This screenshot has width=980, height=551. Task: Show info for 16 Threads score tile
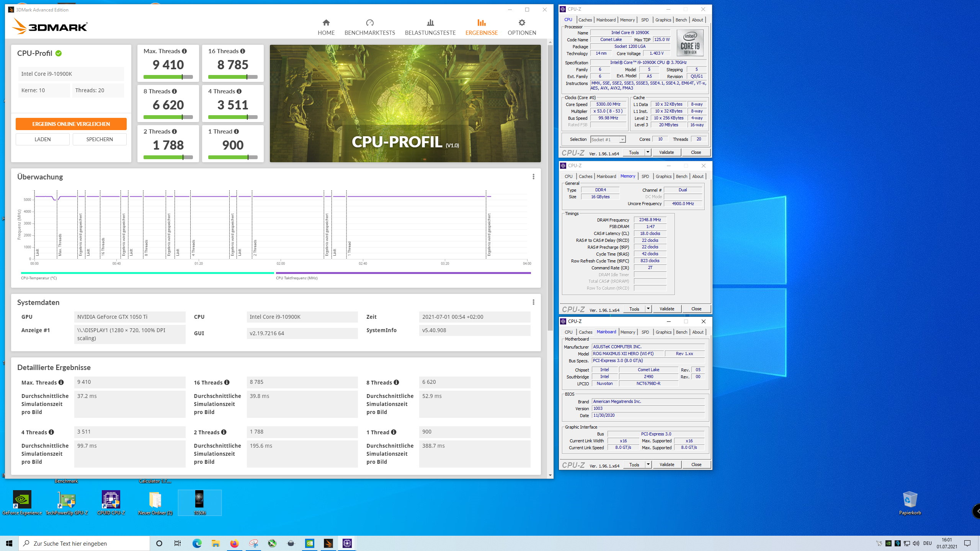(243, 51)
